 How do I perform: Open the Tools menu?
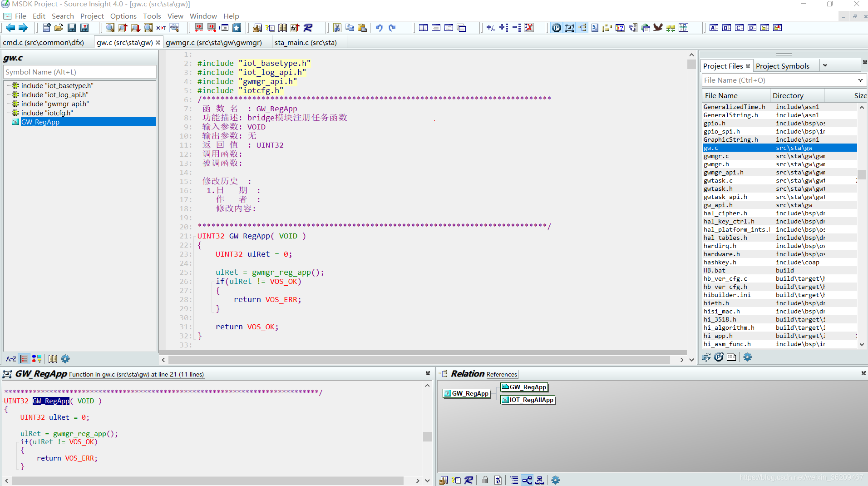coord(152,16)
